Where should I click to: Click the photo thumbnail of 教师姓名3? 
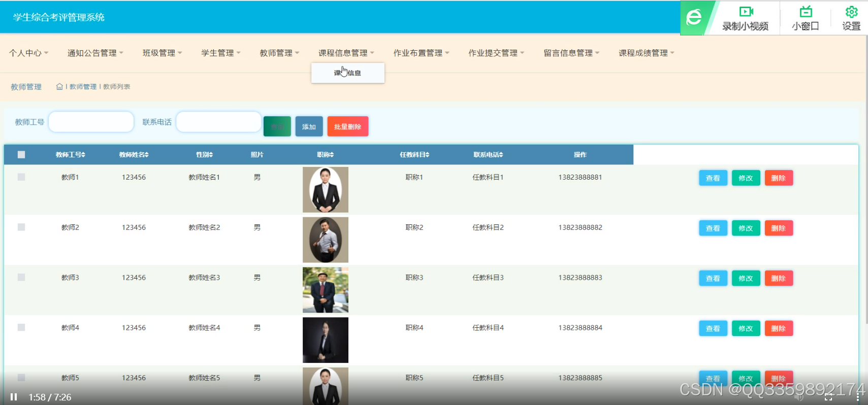pyautogui.click(x=326, y=290)
